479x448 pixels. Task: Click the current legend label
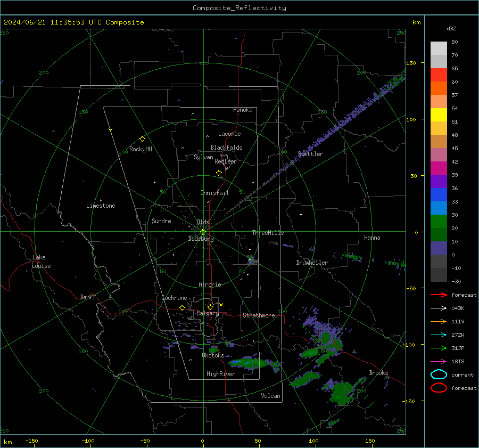[x=463, y=374]
